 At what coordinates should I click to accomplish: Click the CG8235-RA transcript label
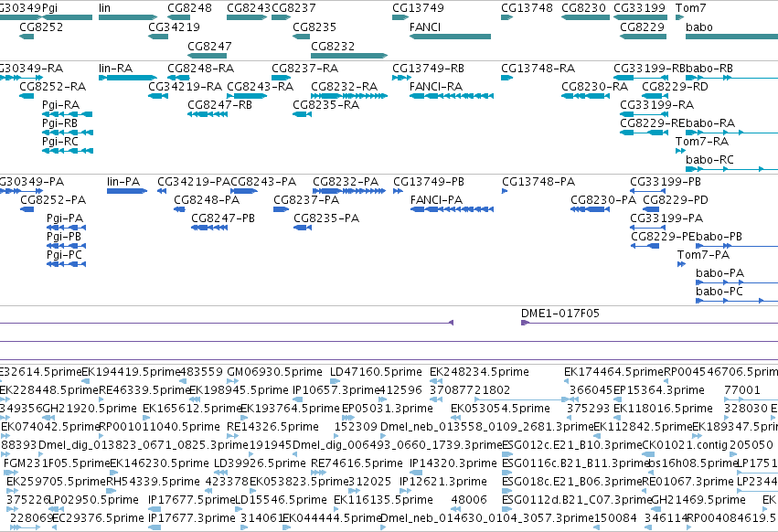point(326,105)
